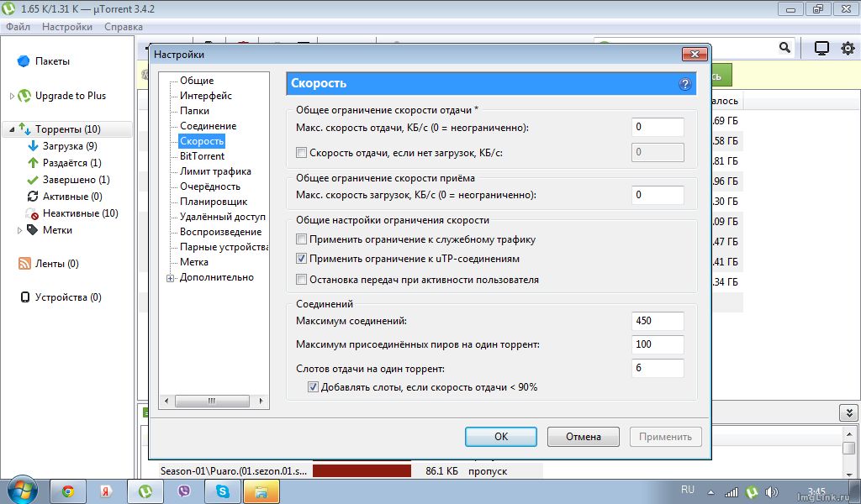
Task: Open the Пакеты (Bundles) sidebar item
Action: 44,61
